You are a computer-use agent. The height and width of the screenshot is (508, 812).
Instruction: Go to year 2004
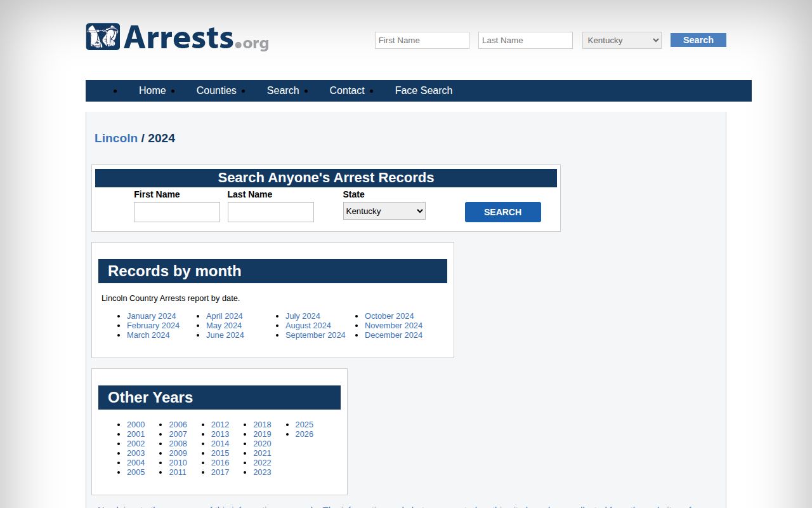[x=136, y=462]
